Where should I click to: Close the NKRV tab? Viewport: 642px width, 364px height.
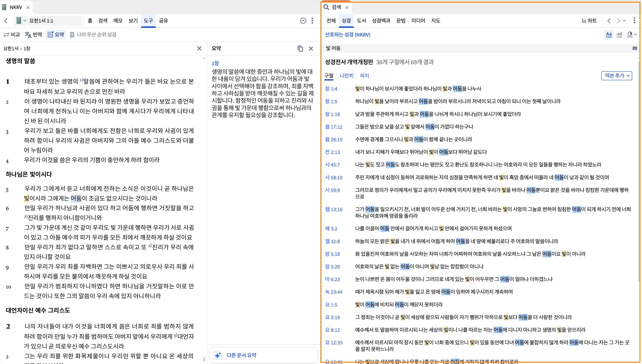tap(28, 8)
